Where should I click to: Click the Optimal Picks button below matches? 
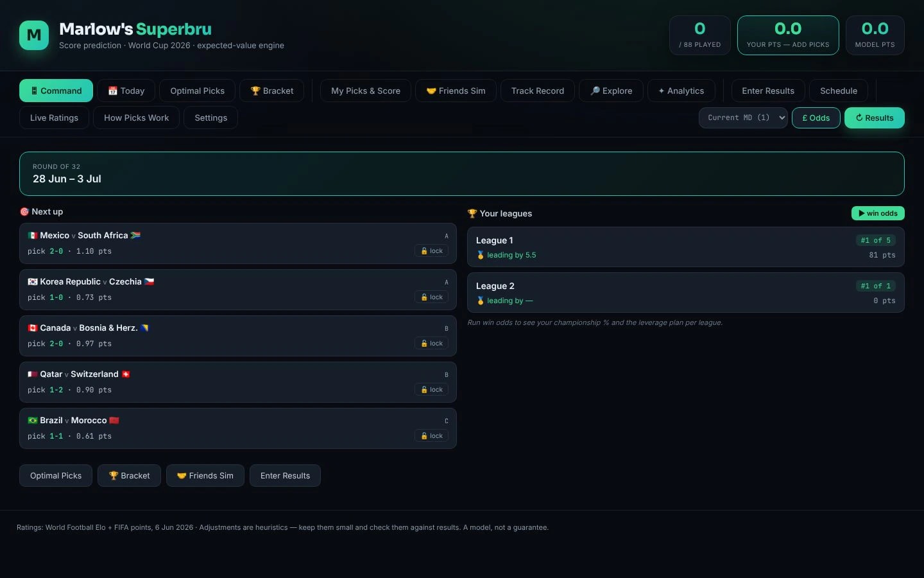click(56, 476)
